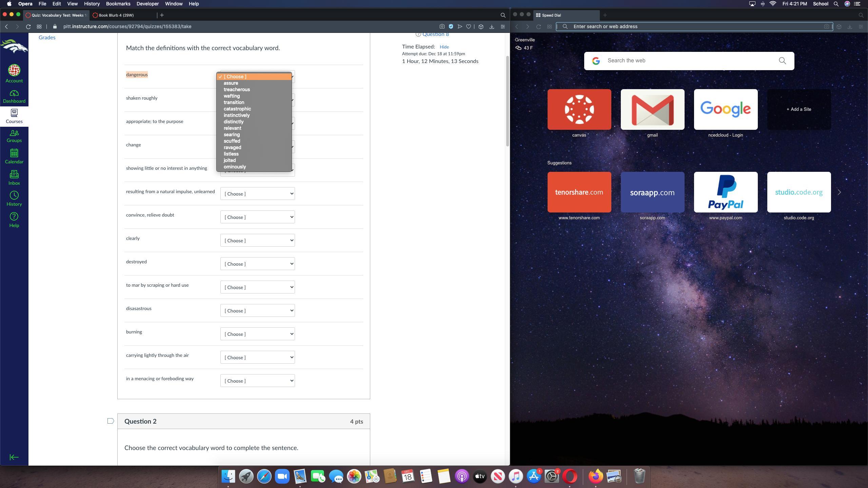
Task: Open the dropdown for 'clearly' definition
Action: [257, 241]
